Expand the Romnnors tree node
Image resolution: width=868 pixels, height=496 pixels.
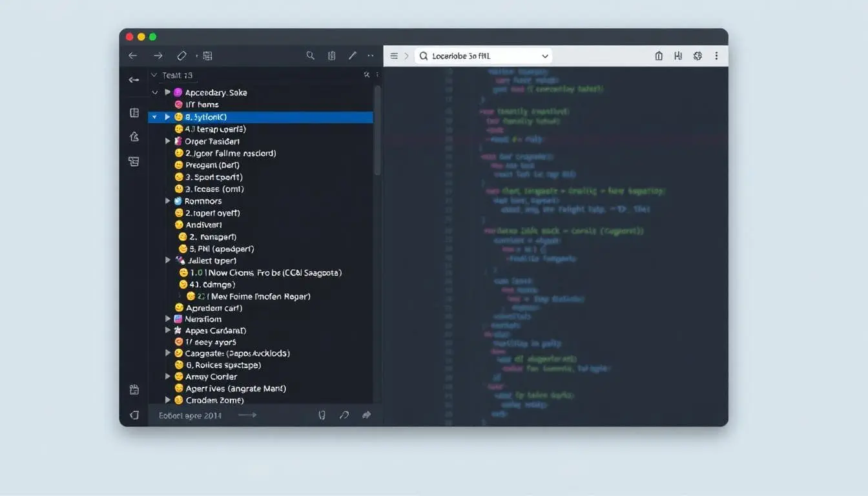pyautogui.click(x=167, y=201)
